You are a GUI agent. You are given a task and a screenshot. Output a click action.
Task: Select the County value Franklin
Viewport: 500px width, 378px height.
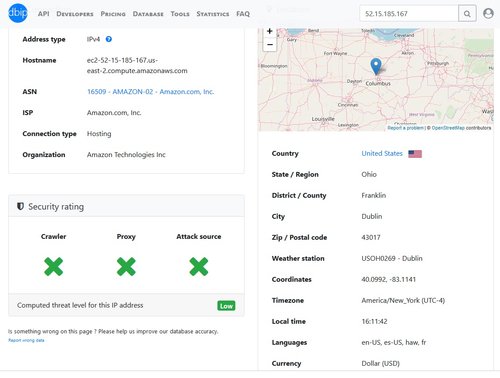[x=374, y=195]
